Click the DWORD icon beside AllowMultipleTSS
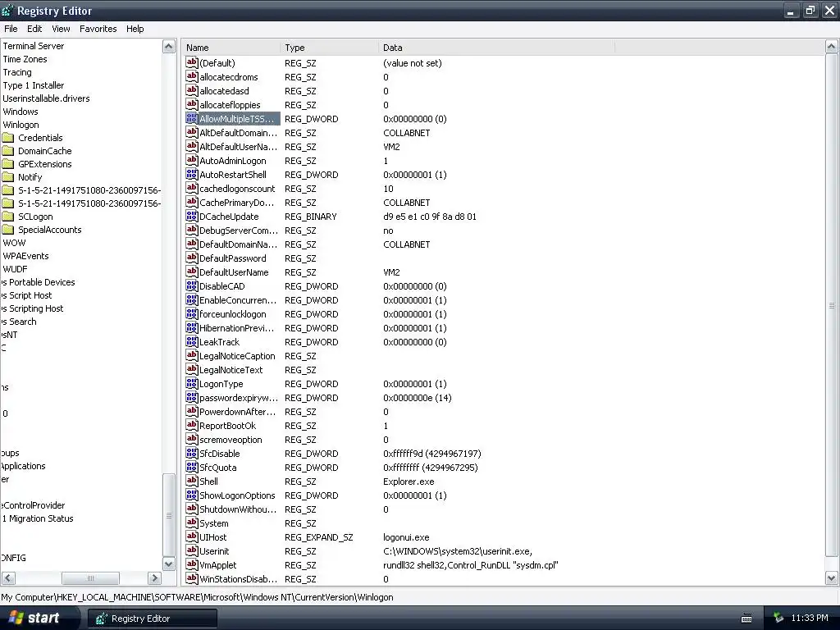 click(192, 118)
